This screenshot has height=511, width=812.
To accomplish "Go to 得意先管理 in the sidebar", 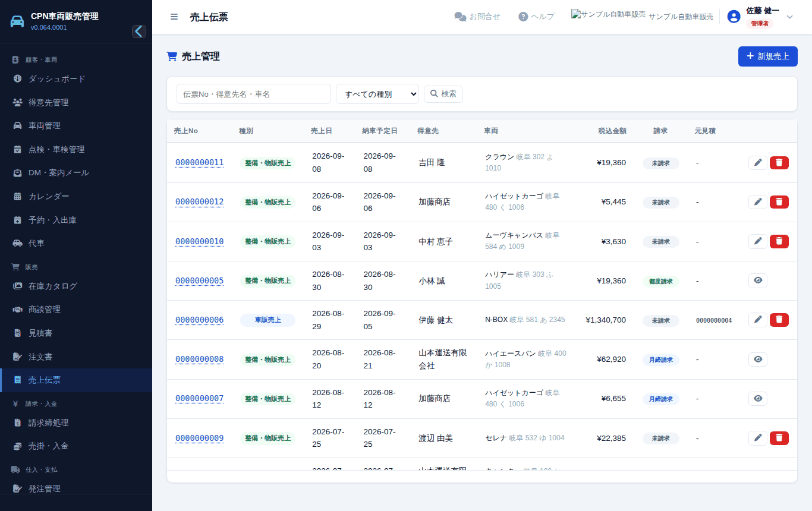I will (76, 102).
